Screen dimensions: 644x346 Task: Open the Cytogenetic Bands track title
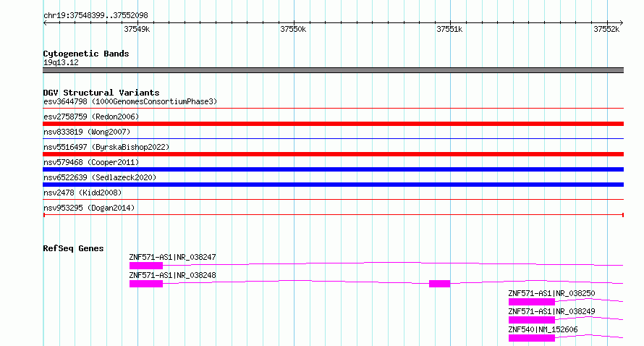[x=86, y=54]
